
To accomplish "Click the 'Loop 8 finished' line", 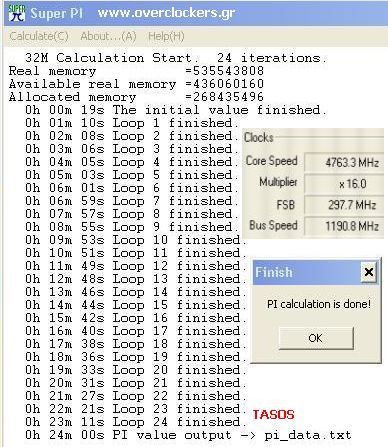I will (x=132, y=214).
